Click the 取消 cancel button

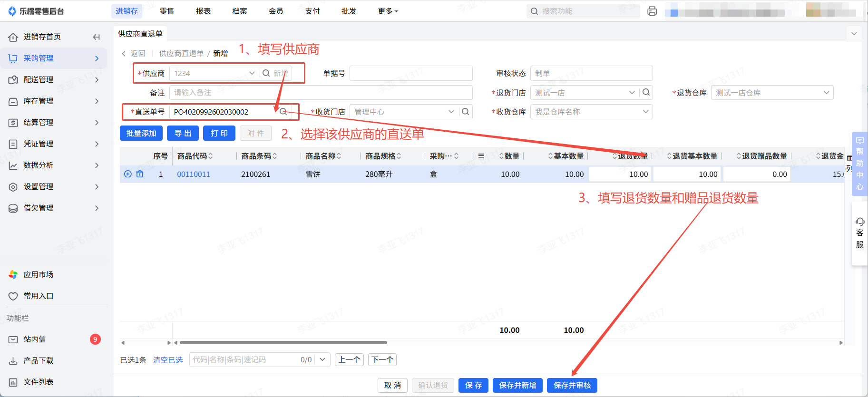pyautogui.click(x=393, y=385)
